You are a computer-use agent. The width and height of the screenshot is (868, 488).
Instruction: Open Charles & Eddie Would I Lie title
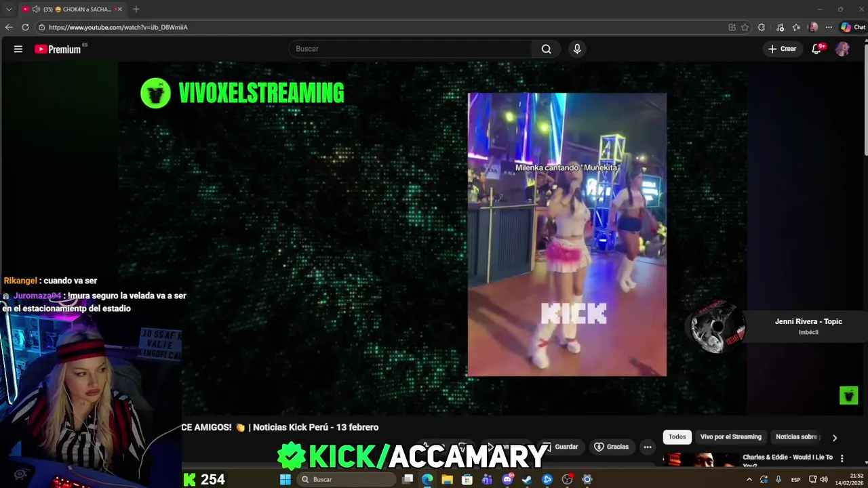tap(787, 460)
